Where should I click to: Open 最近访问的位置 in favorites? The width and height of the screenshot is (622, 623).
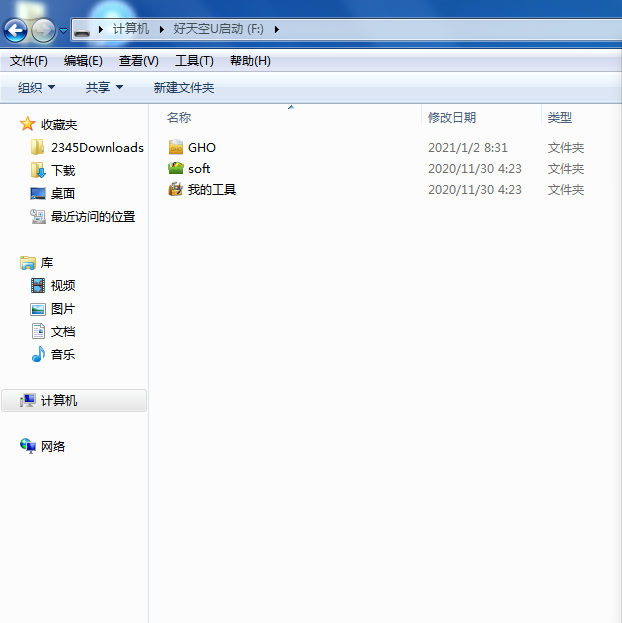point(93,217)
